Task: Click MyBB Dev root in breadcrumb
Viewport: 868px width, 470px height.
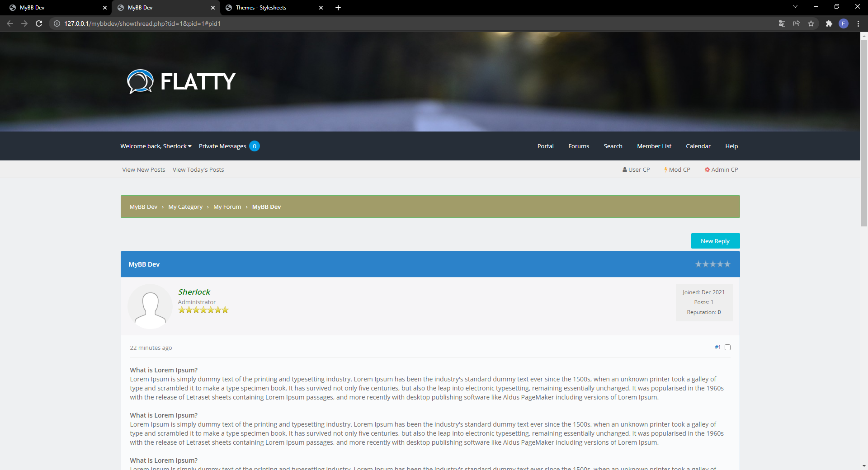Action: coord(143,207)
